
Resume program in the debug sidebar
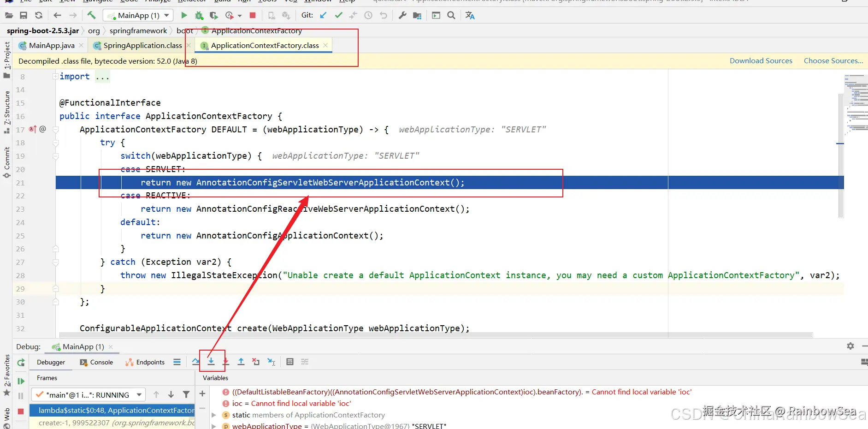(x=21, y=381)
